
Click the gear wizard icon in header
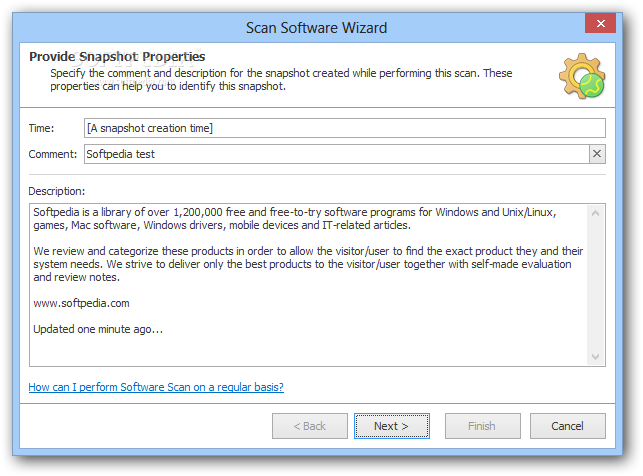pos(582,76)
